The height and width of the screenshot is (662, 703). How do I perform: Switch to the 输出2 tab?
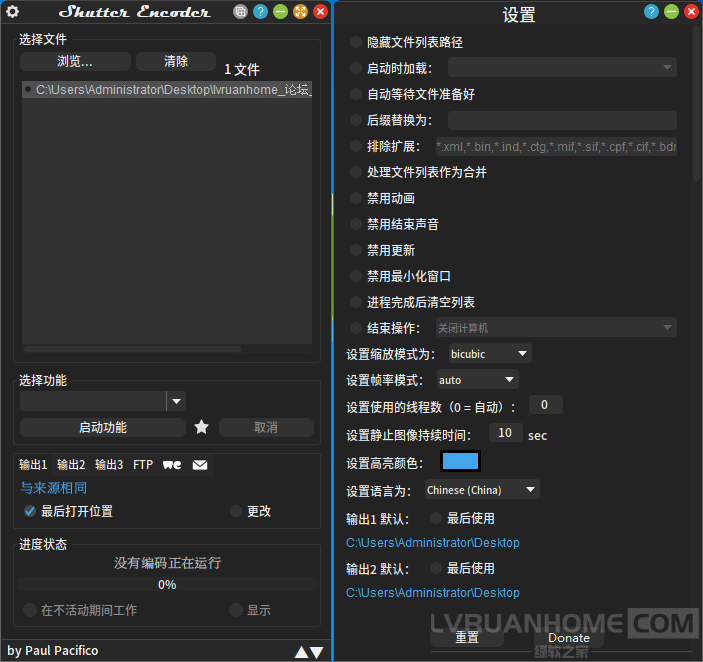(71, 465)
